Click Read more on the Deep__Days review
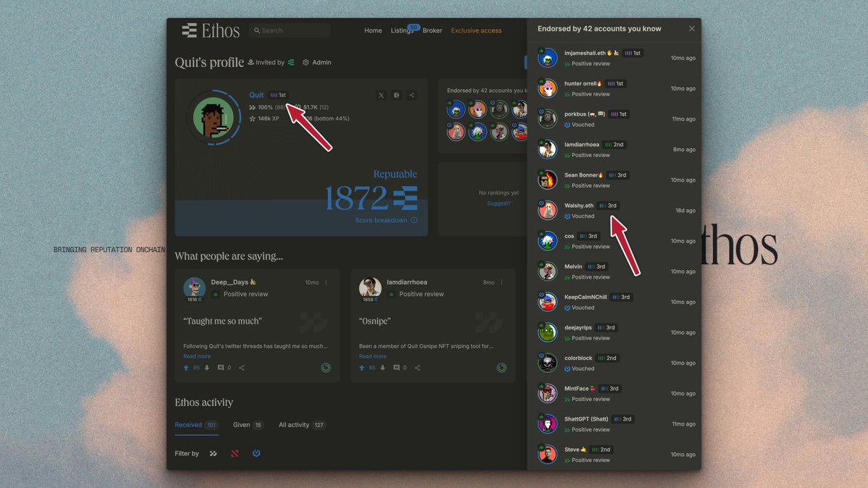868x488 pixels. point(196,356)
